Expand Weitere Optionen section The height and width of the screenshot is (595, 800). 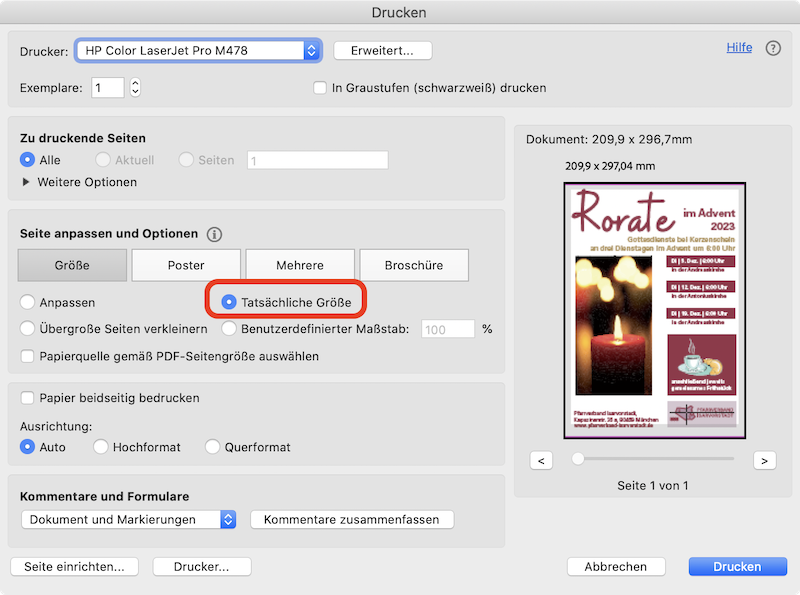click(x=27, y=182)
